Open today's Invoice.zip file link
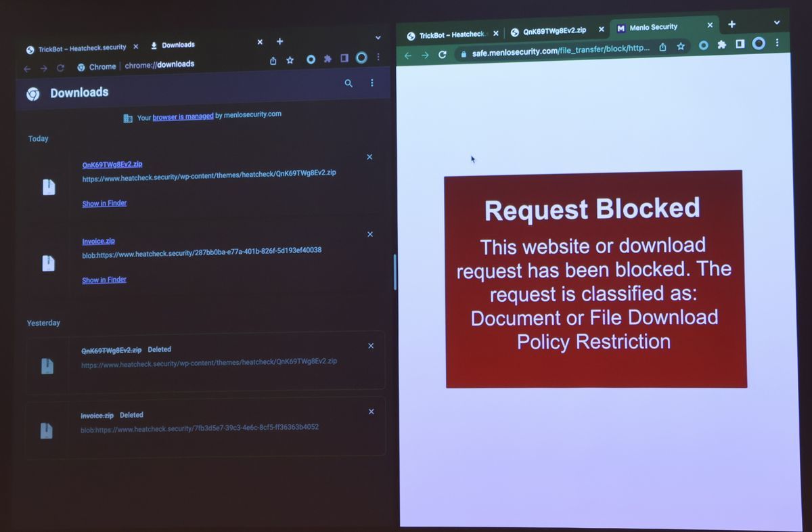This screenshot has width=812, height=532. (98, 241)
